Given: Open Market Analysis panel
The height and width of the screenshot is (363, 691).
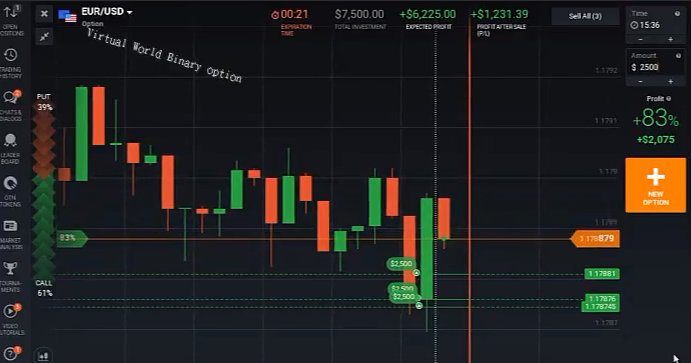Looking at the screenshot, I should click(11, 235).
